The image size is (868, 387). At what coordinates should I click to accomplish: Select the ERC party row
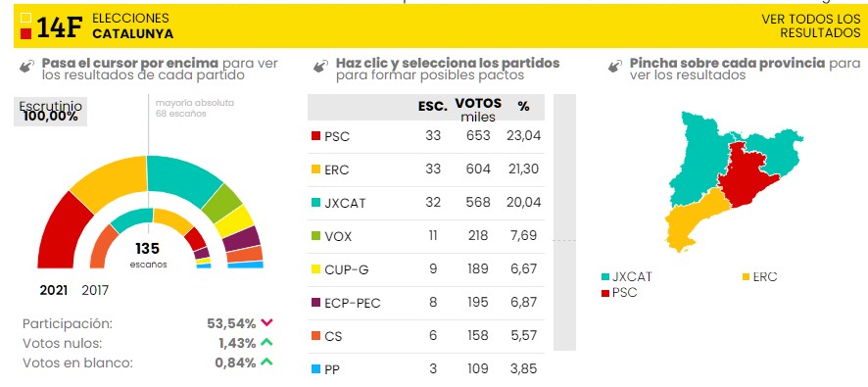click(x=426, y=169)
